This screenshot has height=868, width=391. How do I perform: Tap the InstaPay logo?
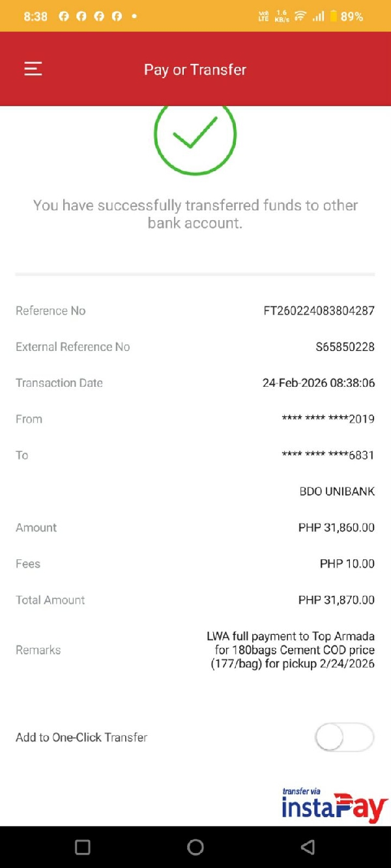pyautogui.click(x=334, y=805)
